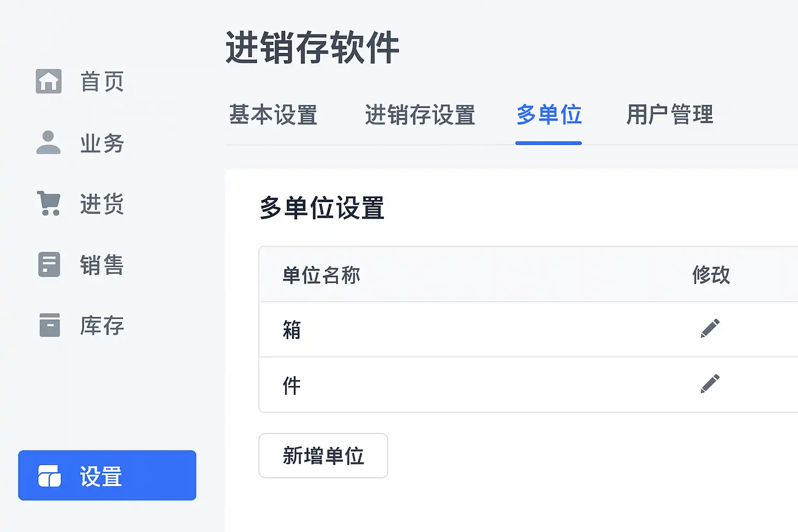
Task: Edit the 件 unit with pencil icon
Action: [710, 384]
